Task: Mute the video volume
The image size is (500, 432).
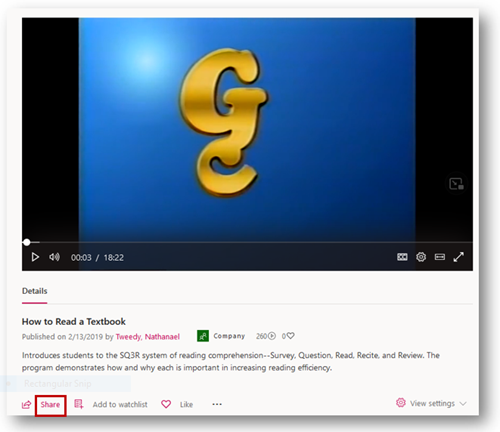Action: [x=54, y=257]
